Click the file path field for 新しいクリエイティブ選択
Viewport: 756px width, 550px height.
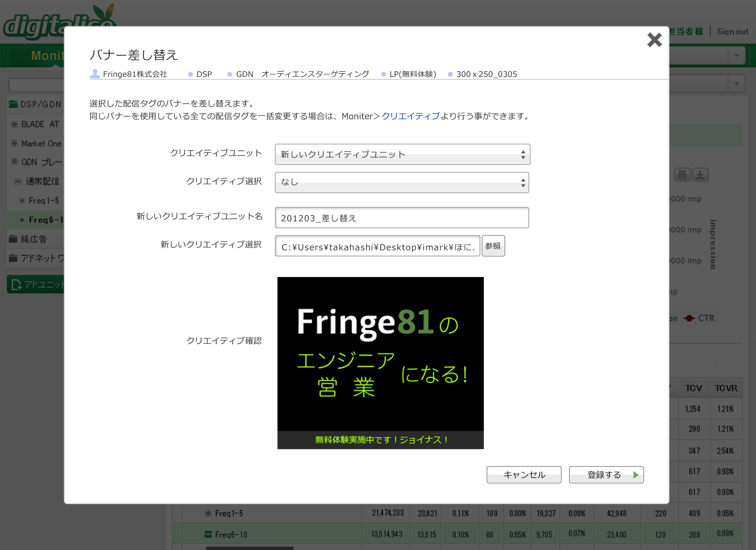click(377, 246)
